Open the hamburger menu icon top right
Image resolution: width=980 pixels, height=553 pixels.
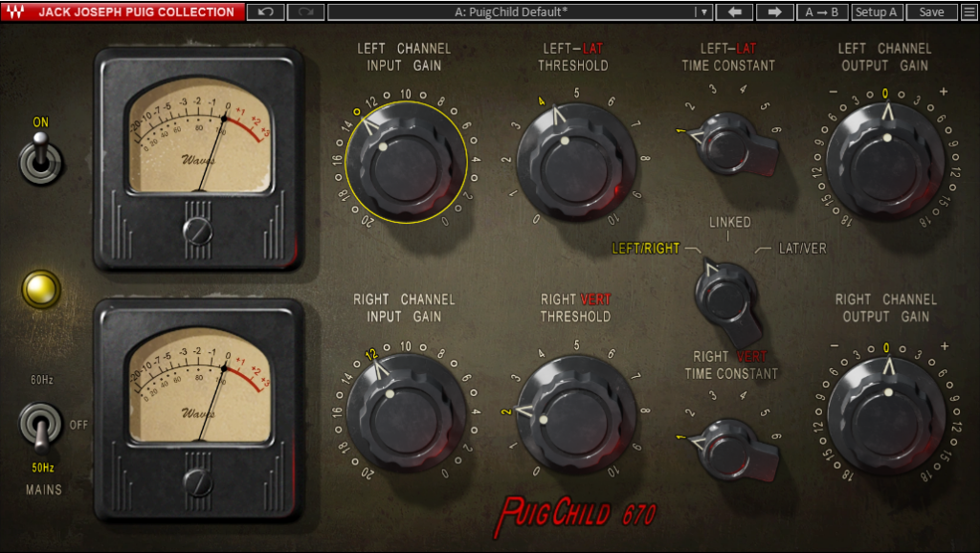pyautogui.click(x=969, y=12)
